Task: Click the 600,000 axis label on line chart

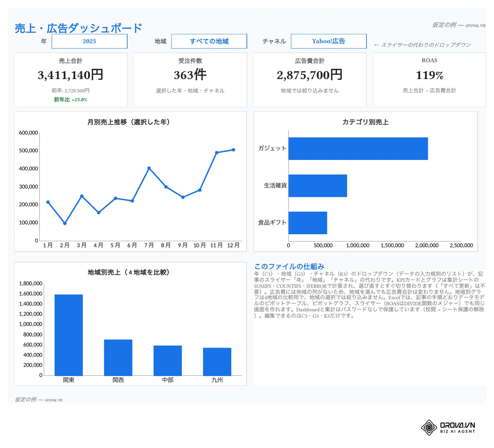Action: tap(28, 133)
